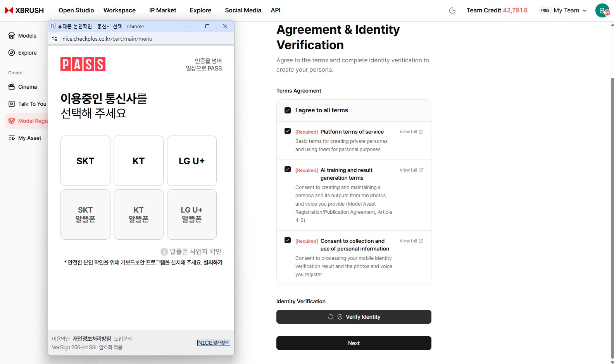
Task: Click the PASS logo in popup
Action: pos(83,64)
